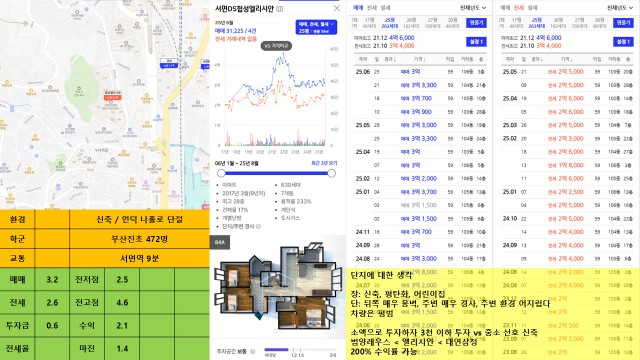Click the green park area label on map
640x360 pixels.
pos(79,92)
